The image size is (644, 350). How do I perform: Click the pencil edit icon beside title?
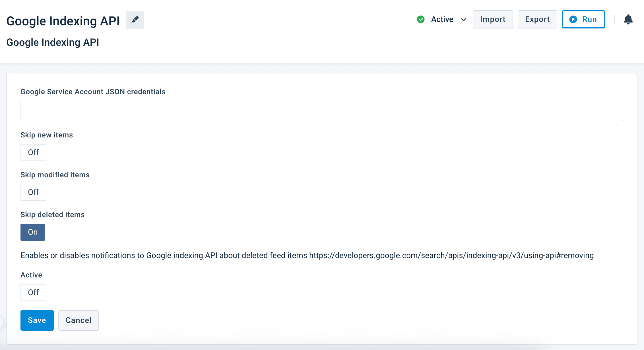pos(135,20)
